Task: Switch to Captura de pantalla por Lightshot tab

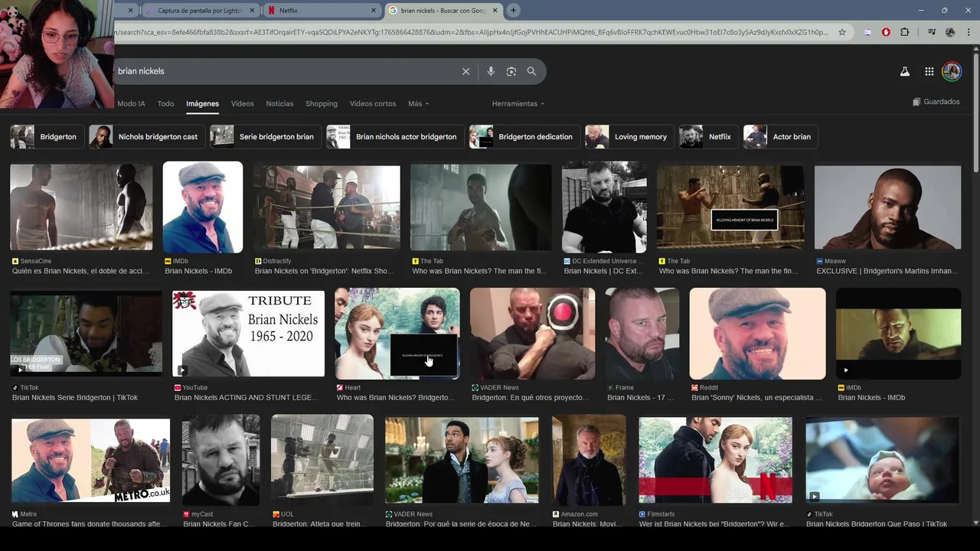Action: pyautogui.click(x=201, y=11)
